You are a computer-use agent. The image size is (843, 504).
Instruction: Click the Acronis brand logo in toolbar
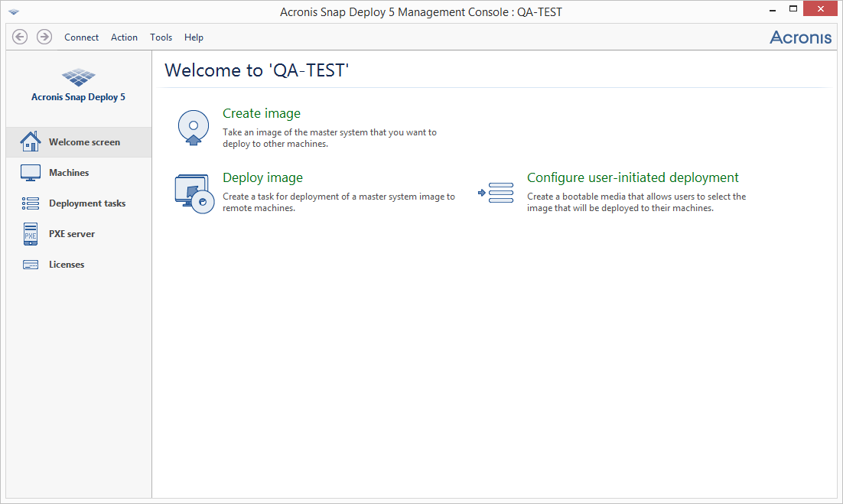[800, 37]
